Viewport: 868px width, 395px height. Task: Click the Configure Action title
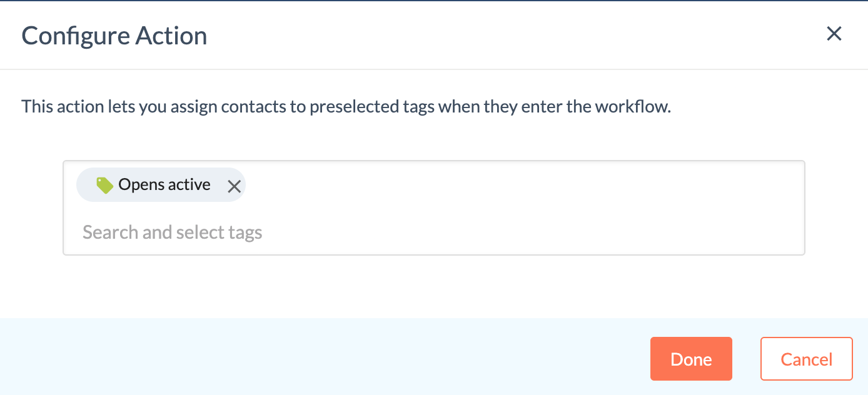[x=114, y=36]
